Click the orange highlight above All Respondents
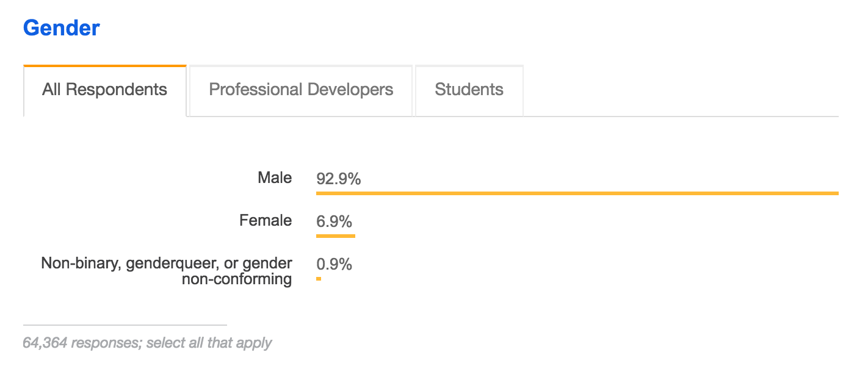 pos(104,65)
